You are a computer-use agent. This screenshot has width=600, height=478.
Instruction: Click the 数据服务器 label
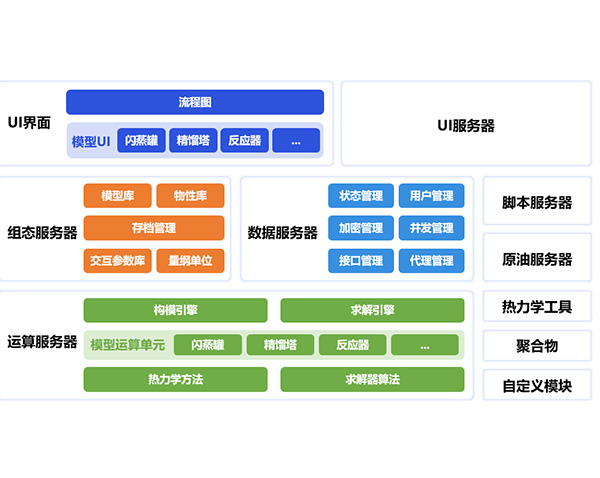click(x=282, y=232)
